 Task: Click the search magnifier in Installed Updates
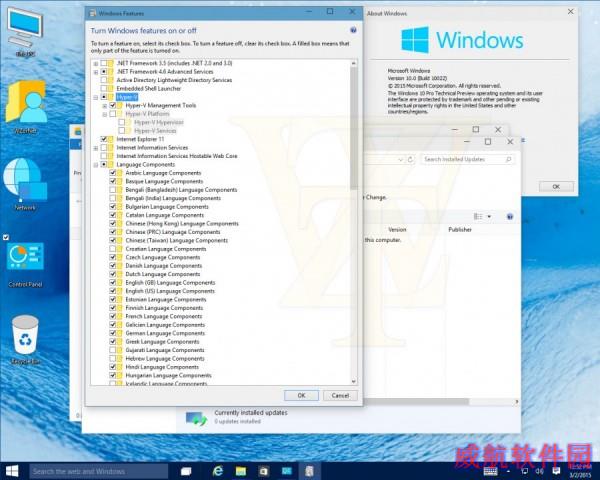(x=509, y=159)
